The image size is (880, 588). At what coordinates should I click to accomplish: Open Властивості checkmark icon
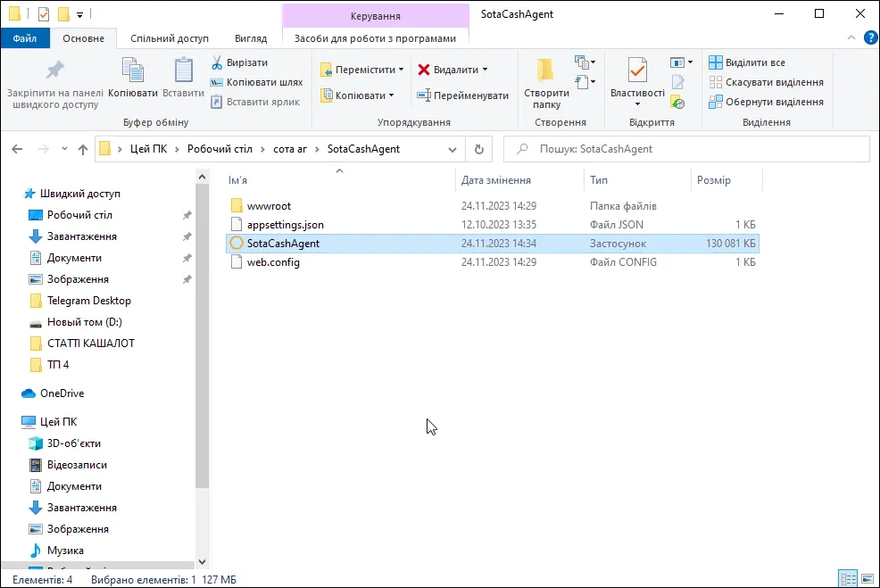pyautogui.click(x=637, y=70)
